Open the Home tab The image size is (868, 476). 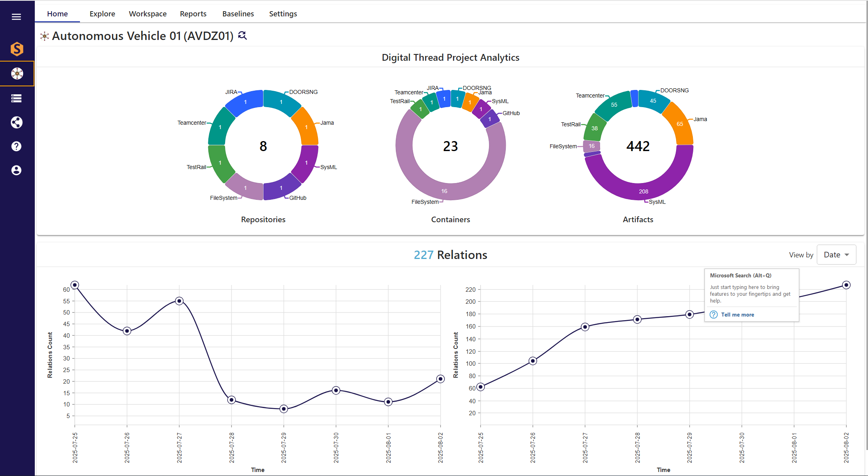pyautogui.click(x=58, y=14)
